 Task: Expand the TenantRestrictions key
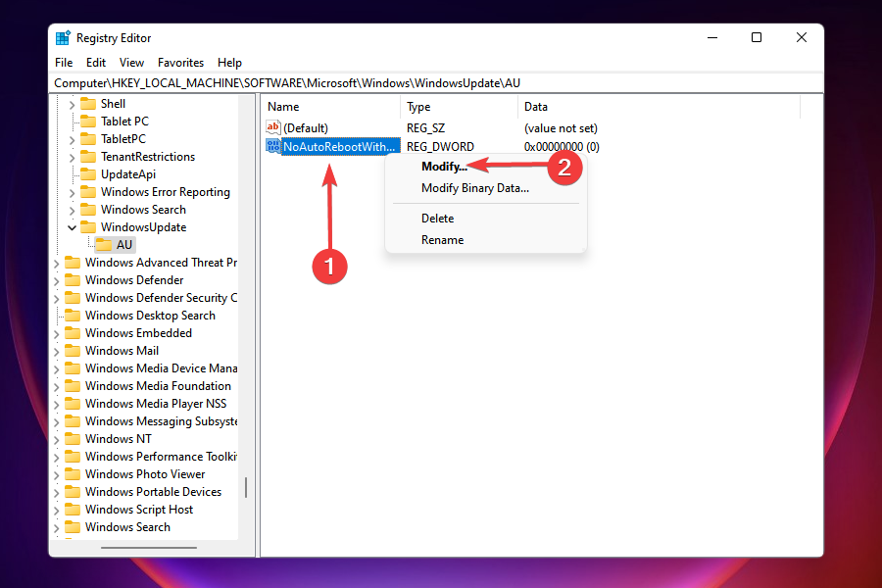pos(72,158)
